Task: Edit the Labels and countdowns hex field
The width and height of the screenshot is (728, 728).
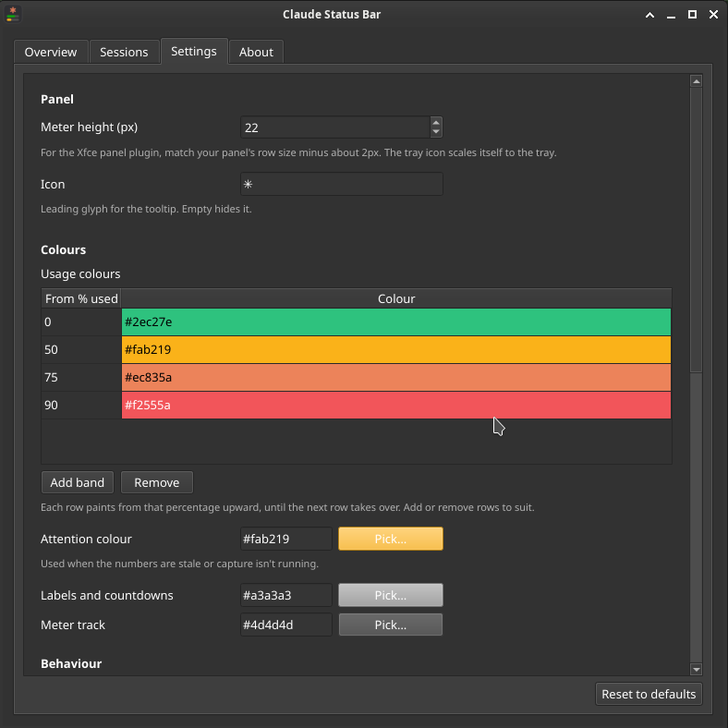Action: [x=286, y=595]
